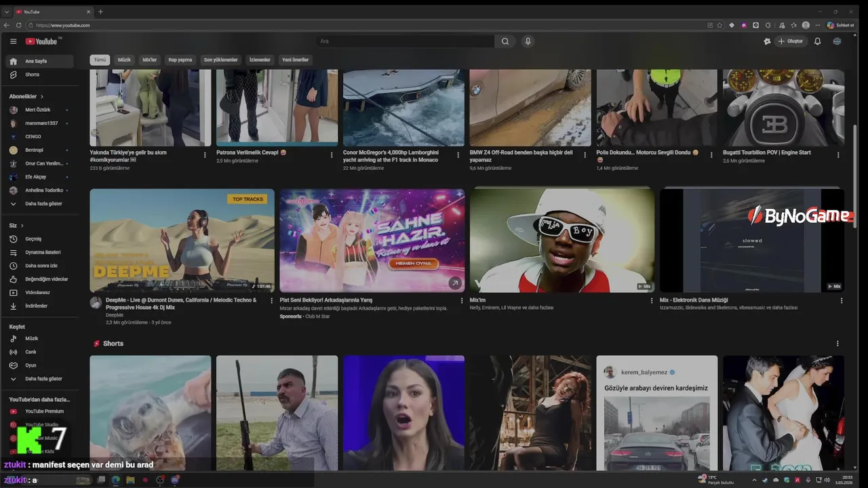Image resolution: width=868 pixels, height=488 pixels.
Task: Open the CENGO channel in sidebar
Action: (39, 136)
